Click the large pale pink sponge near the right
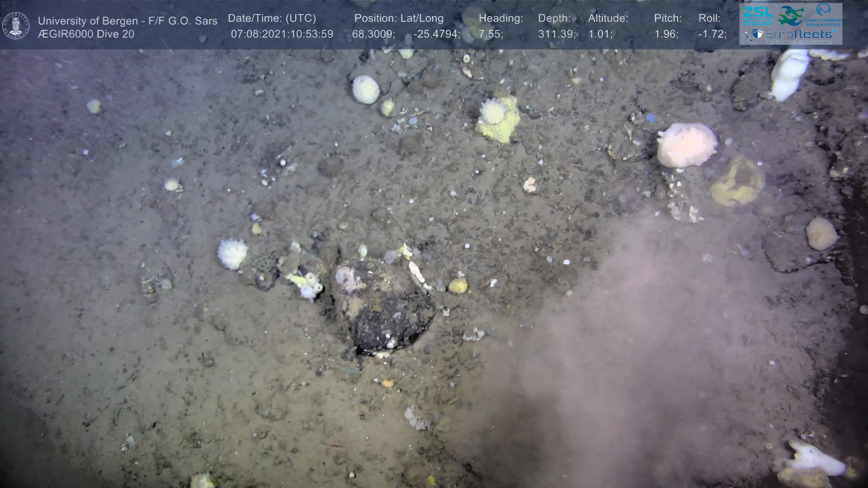The width and height of the screenshot is (868, 488). click(686, 145)
